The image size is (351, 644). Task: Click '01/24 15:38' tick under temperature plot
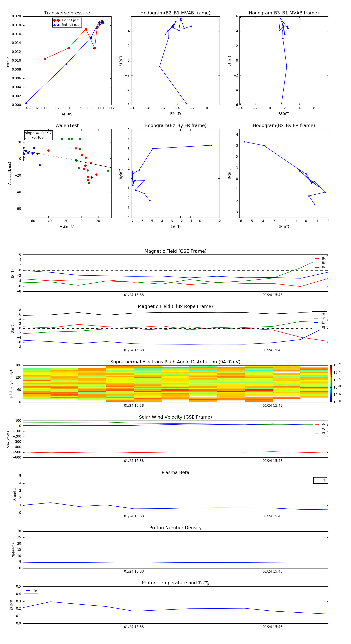134,627
